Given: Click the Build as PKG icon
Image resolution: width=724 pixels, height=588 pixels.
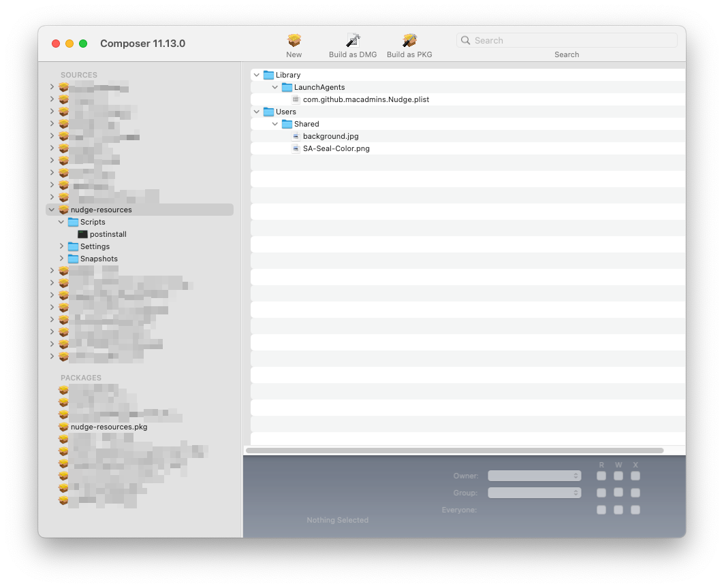Looking at the screenshot, I should coord(409,41).
